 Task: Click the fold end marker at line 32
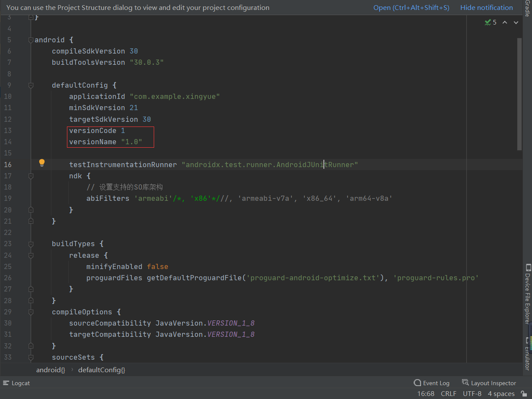(x=31, y=346)
